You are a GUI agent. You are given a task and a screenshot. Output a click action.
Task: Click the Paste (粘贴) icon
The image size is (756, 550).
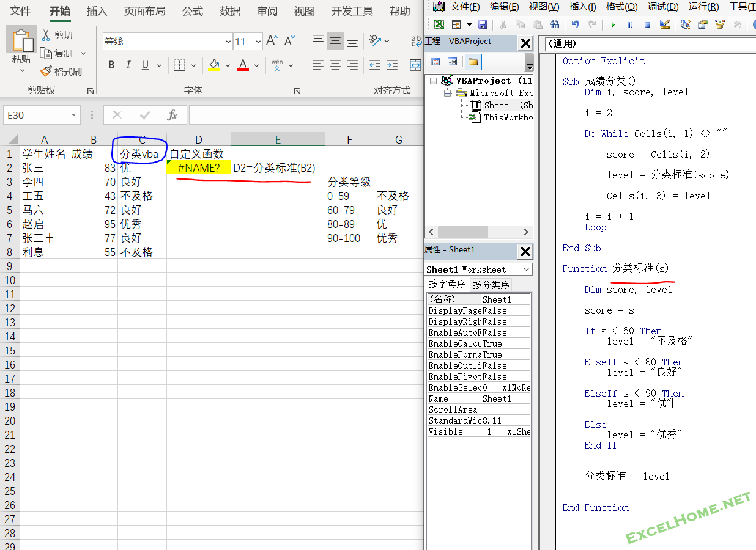coord(21,41)
